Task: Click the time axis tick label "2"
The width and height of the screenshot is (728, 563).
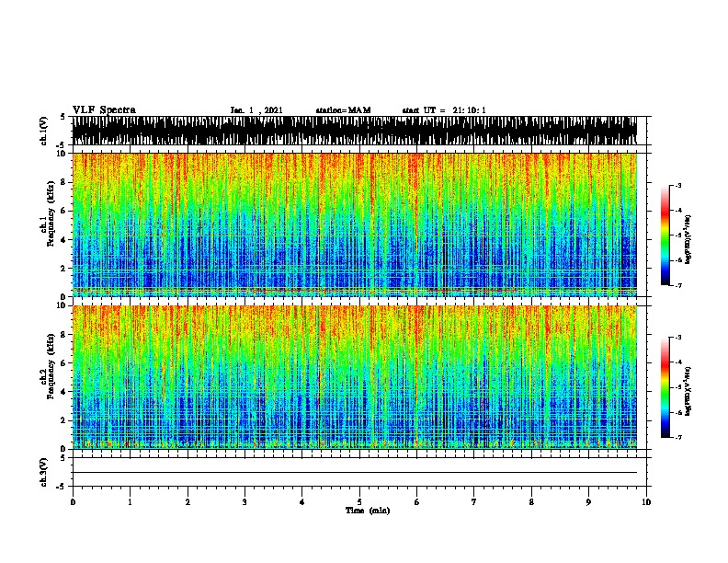Action: click(188, 501)
